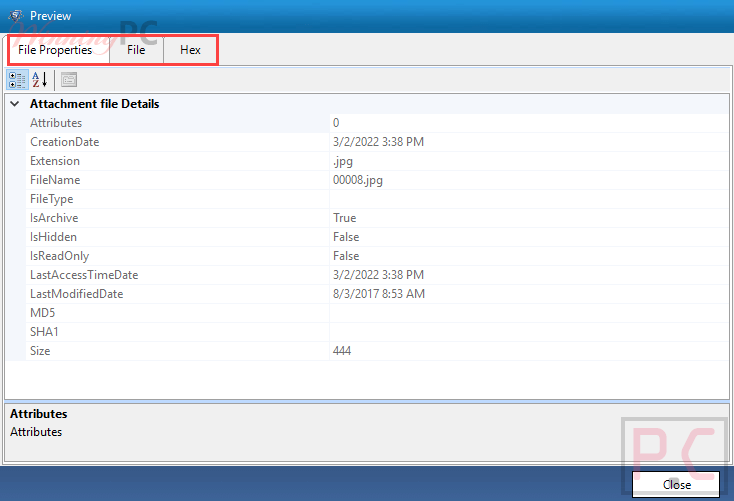This screenshot has height=501, width=734.
Task: Switch to Categorized view in property grid
Action: (x=17, y=80)
